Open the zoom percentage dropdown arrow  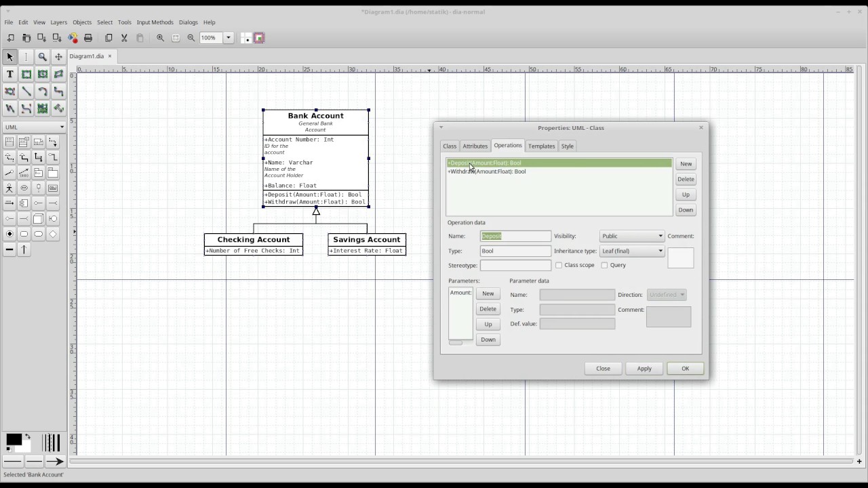229,38
